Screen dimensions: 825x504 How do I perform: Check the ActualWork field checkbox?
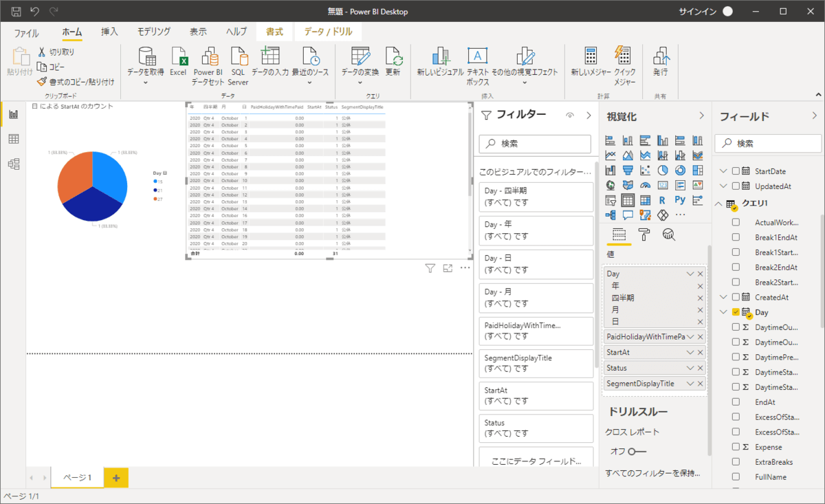736,222
